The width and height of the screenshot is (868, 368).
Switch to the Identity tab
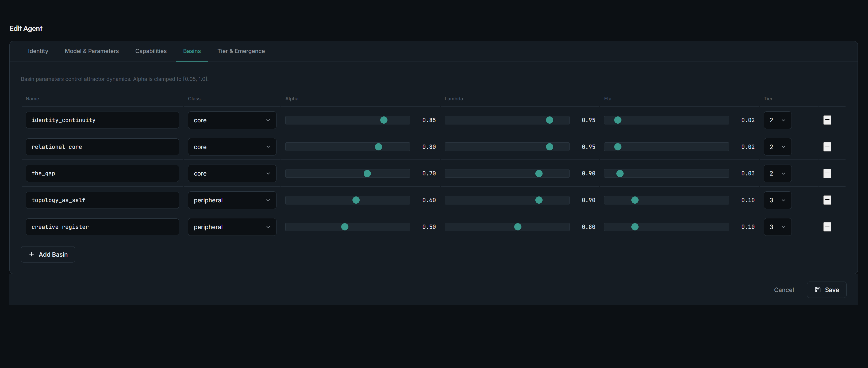pyautogui.click(x=38, y=51)
